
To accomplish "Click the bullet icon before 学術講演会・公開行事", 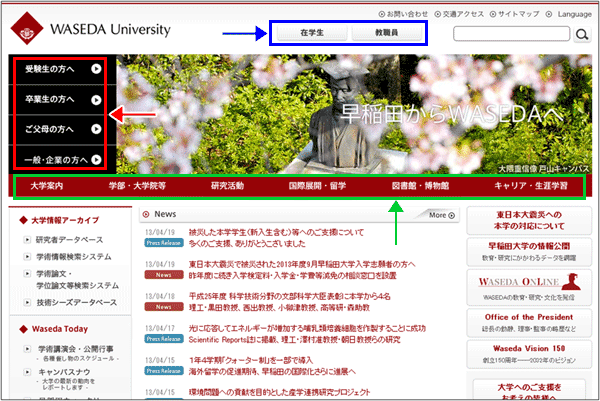I will coord(27,349).
